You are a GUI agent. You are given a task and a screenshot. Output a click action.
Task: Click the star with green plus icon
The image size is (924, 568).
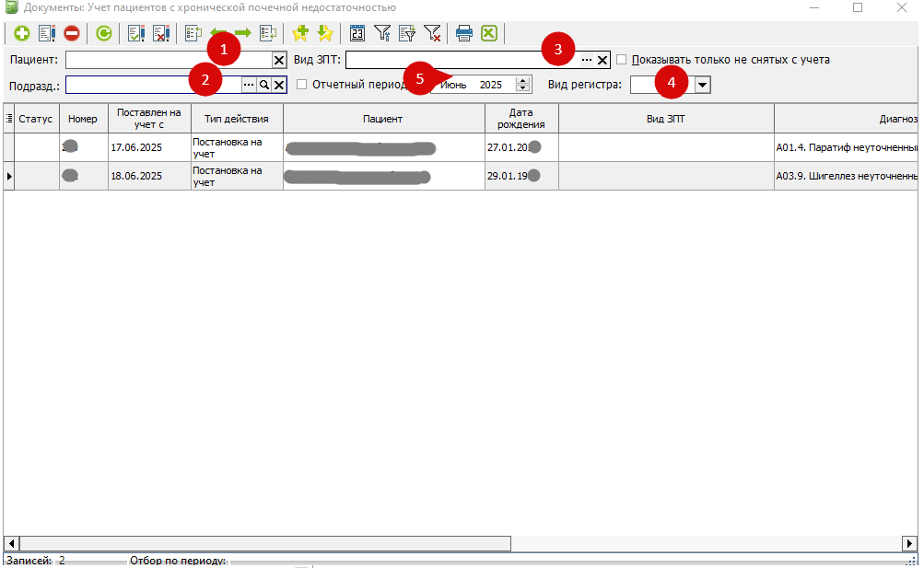tap(300, 33)
